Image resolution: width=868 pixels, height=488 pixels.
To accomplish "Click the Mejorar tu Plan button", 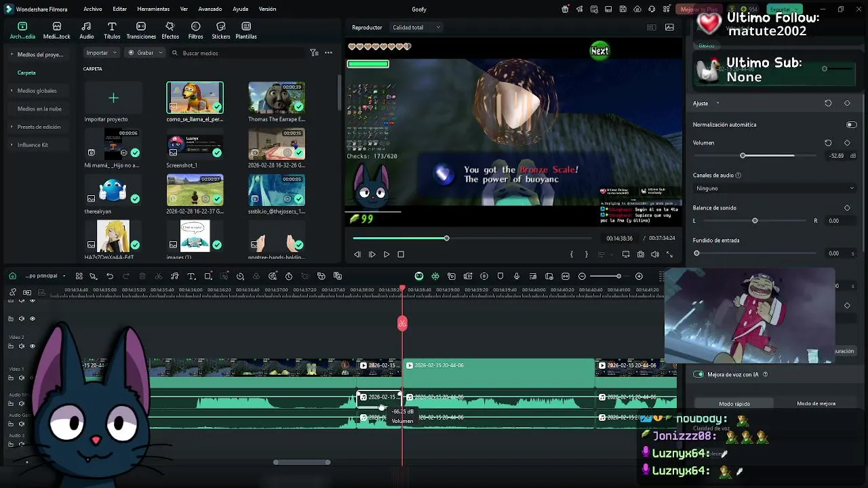I will pyautogui.click(x=698, y=9).
